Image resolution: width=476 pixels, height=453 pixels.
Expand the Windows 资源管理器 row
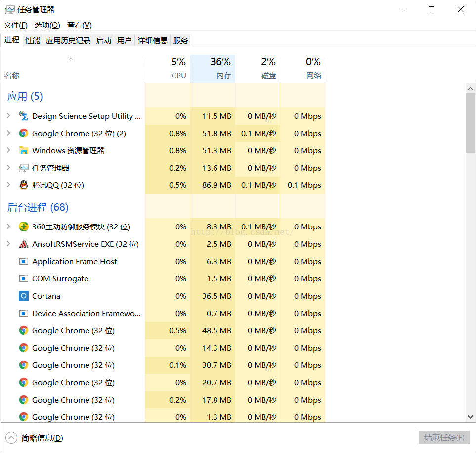[8, 150]
